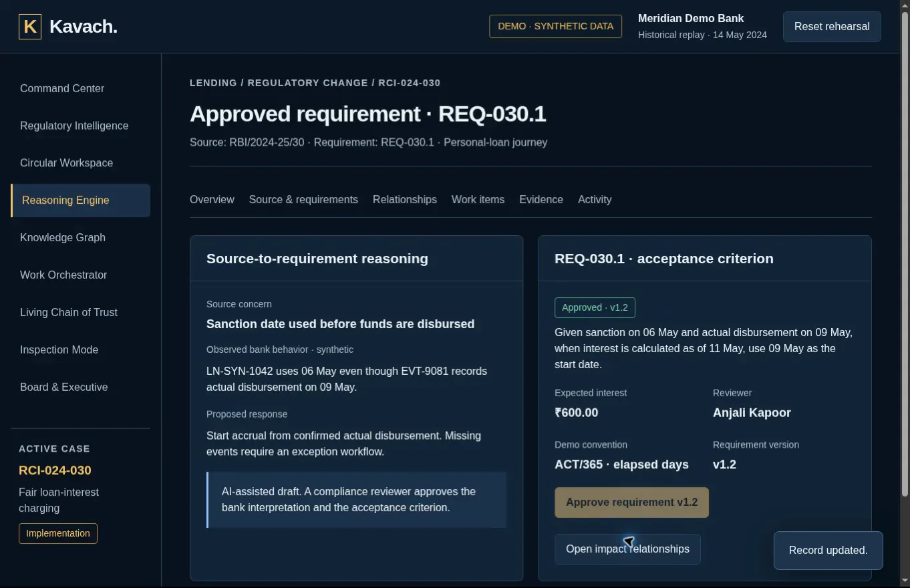Switch to the Relationships tab
This screenshot has height=588, width=910.
click(405, 200)
